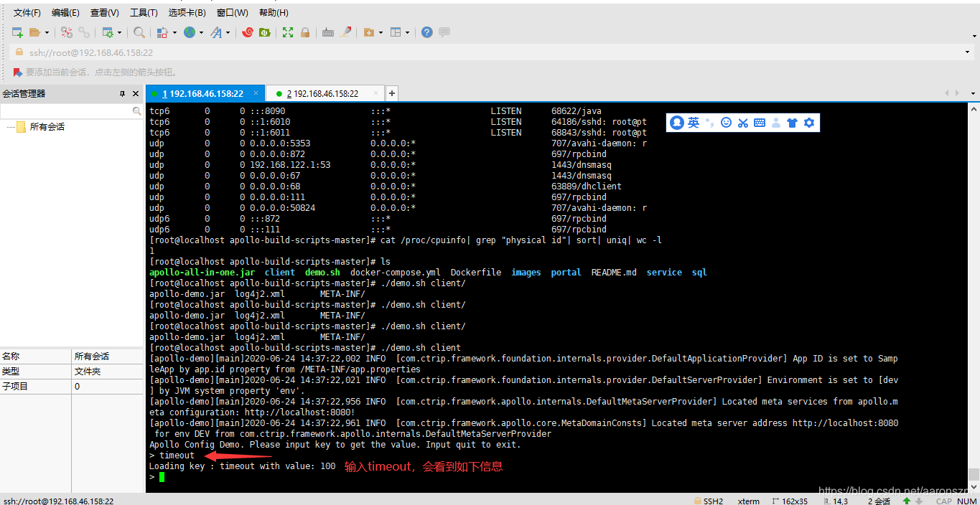Click the lock screen padlock icon
This screenshot has width=980, height=505.
pyautogui.click(x=305, y=32)
